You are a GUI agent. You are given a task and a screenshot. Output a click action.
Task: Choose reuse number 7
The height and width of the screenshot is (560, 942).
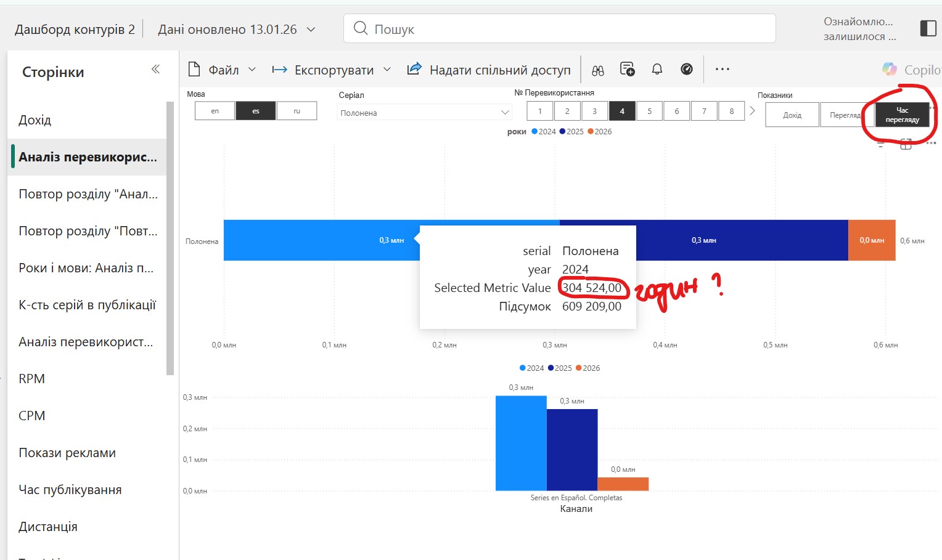[x=704, y=111]
